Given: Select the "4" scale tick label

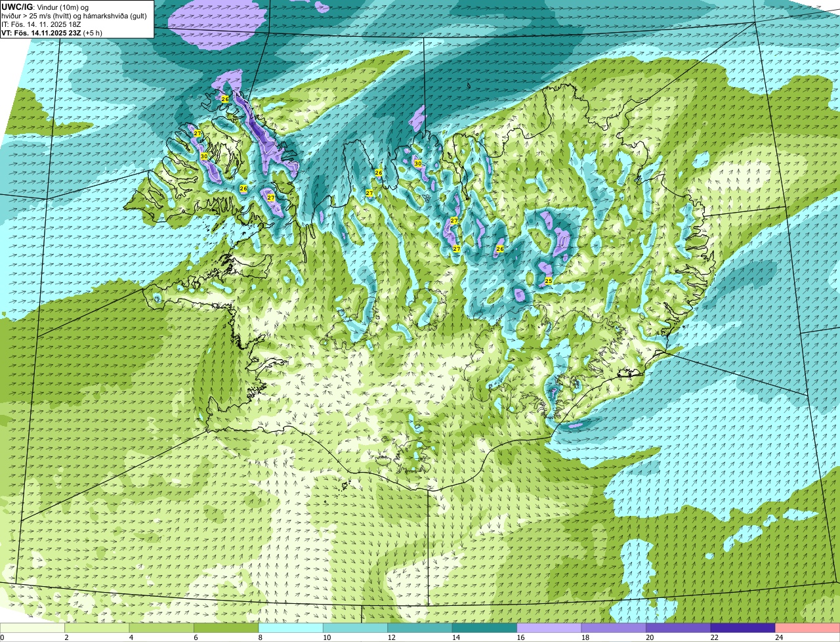Looking at the screenshot, I should tap(131, 637).
